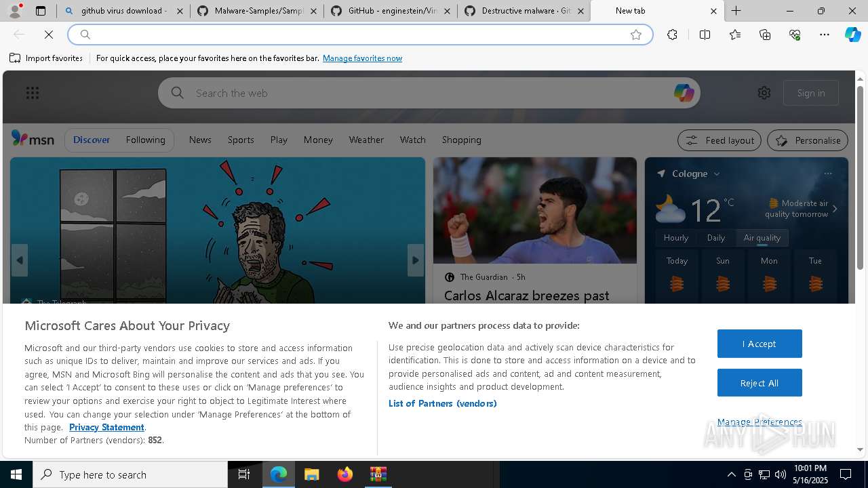Click the Windows taskbar search box
This screenshot has width=868, height=488.
(x=130, y=474)
